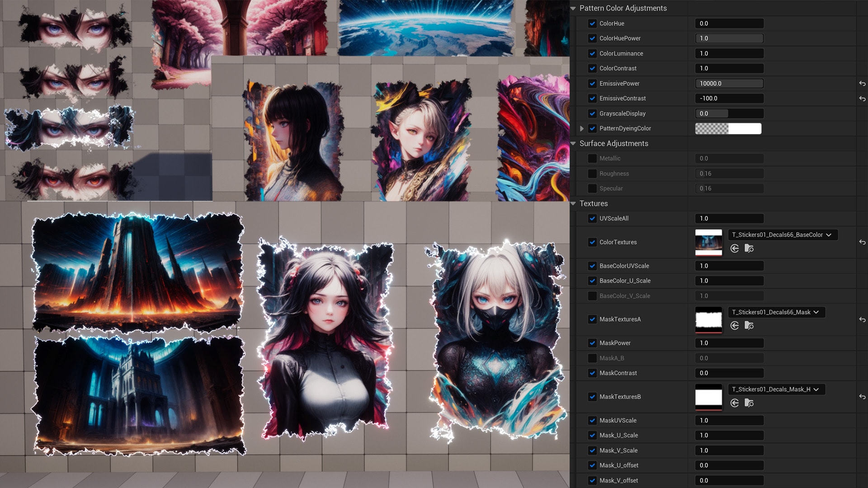Enable the MaskA_B parameter checkbox
868x488 pixels.
[592, 358]
